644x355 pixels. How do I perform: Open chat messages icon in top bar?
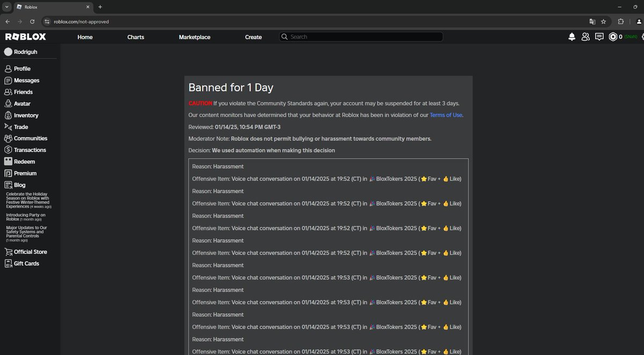[599, 37]
